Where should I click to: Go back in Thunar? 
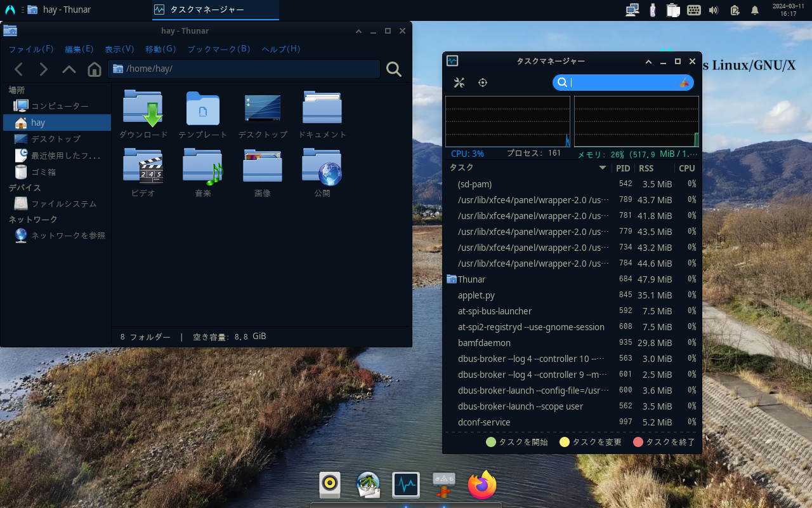19,69
